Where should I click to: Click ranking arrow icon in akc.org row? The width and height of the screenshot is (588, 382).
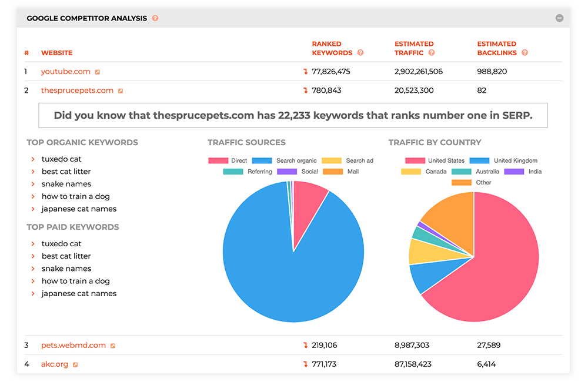click(x=305, y=364)
